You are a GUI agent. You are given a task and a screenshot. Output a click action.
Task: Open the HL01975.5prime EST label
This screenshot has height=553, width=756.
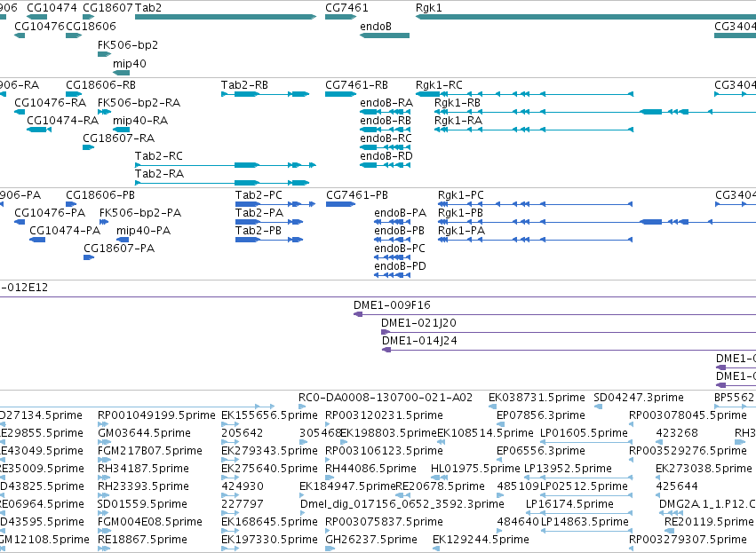(x=475, y=468)
